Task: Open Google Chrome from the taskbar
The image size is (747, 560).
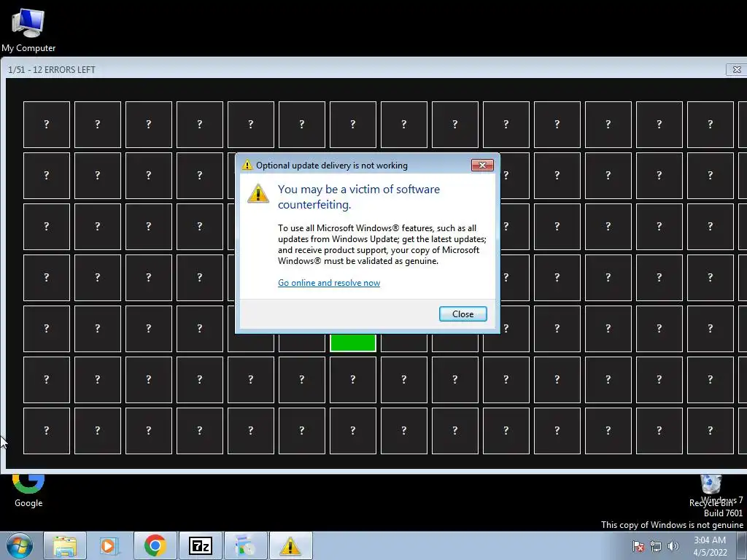Action: coord(155,545)
